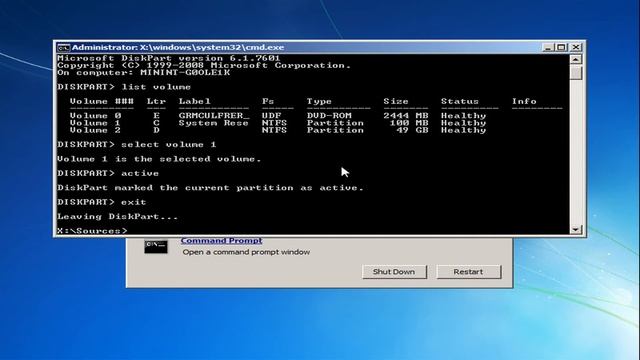Click the Restart button
This screenshot has height=360, width=640.
point(468,272)
